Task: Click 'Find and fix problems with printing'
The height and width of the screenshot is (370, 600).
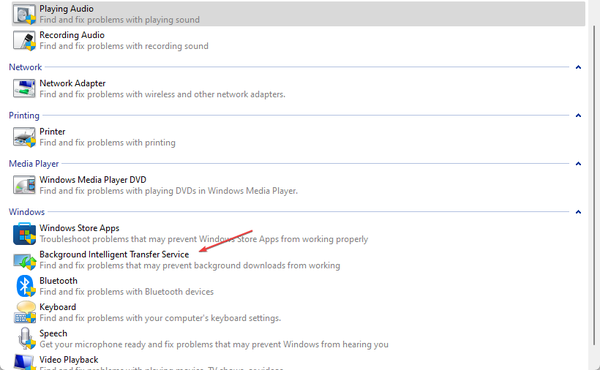Action: (x=108, y=143)
